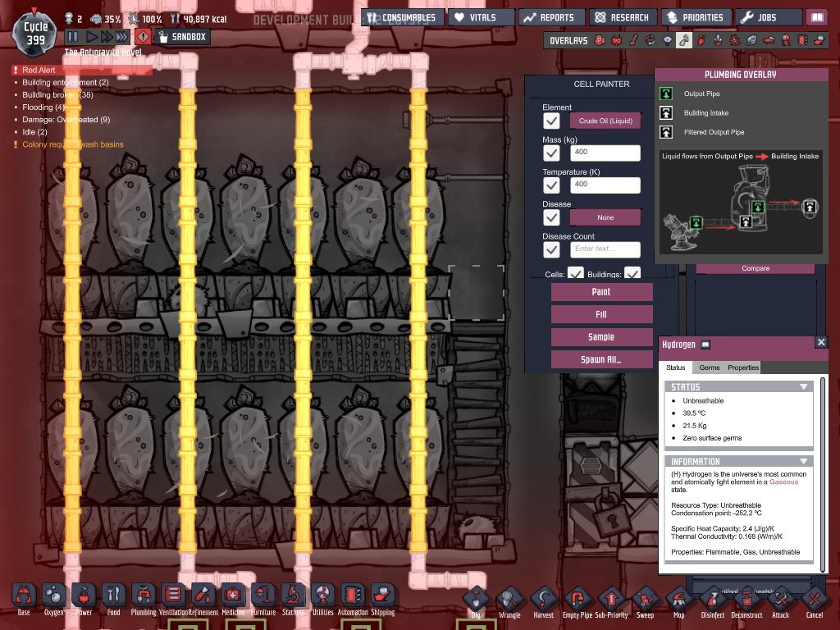Pause the game
The height and width of the screenshot is (630, 840).
point(72,37)
